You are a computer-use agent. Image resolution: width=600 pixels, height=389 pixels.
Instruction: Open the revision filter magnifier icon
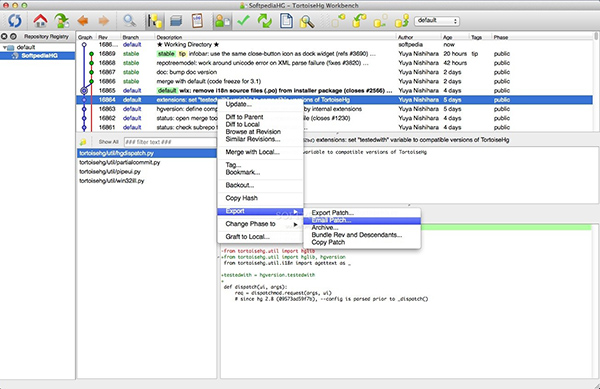coord(129,21)
